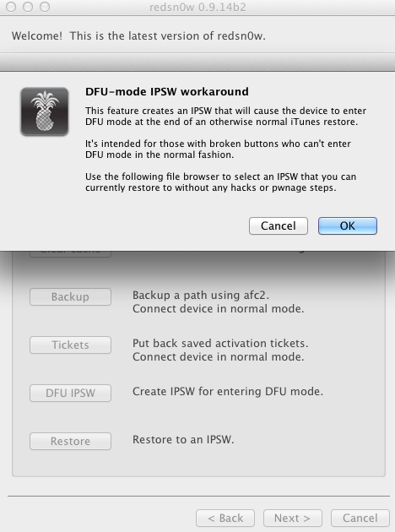This screenshot has height=532, width=395.
Task: Click 'Create IPSW for entering DFU mode' text
Action: click(x=228, y=392)
